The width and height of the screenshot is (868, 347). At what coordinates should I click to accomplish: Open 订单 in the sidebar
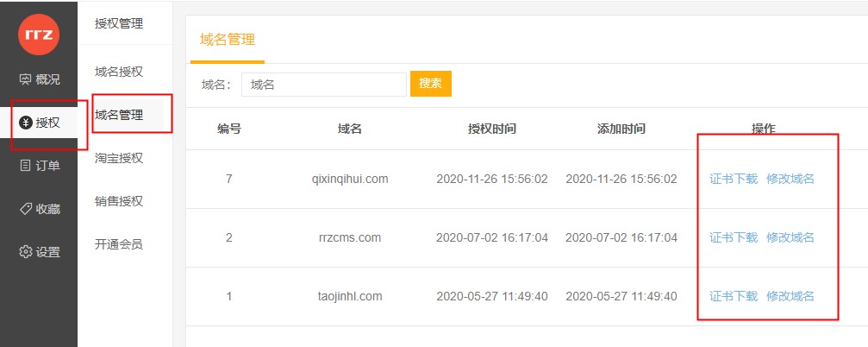coord(39,165)
